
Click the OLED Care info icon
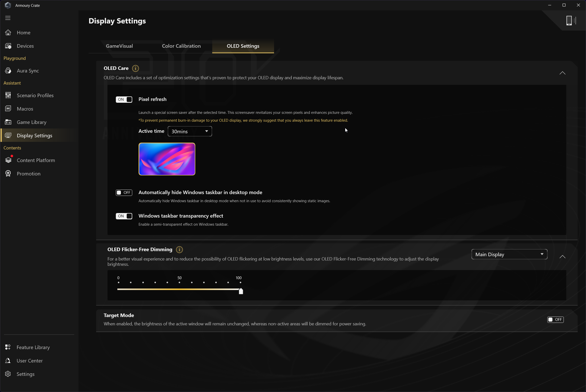coord(136,68)
